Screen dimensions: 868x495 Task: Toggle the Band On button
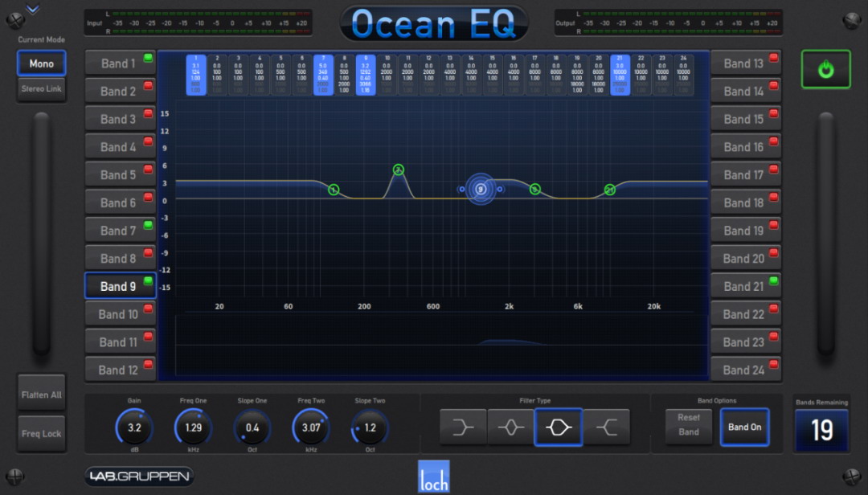tap(744, 427)
